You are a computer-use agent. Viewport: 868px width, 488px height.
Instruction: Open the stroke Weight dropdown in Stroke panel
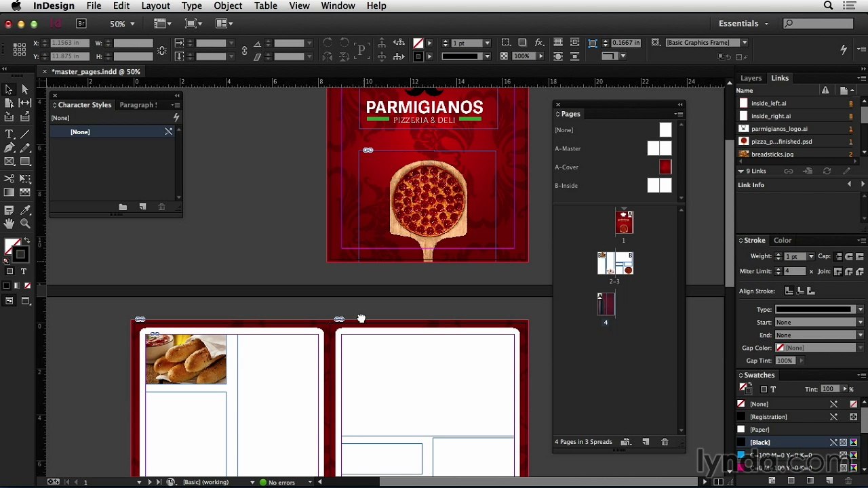click(810, 257)
